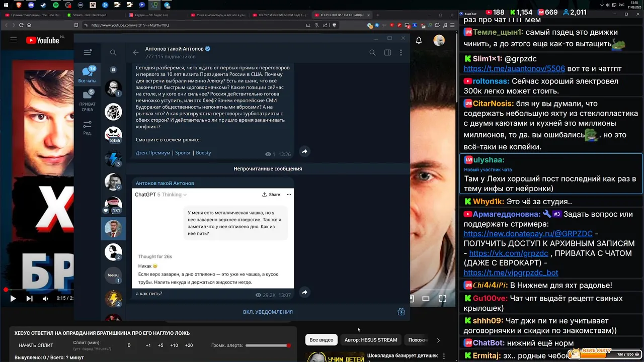Select the ПРИВАТ ОЧКА folder
Image resolution: width=644 pixels, height=362 pixels.
(88, 101)
